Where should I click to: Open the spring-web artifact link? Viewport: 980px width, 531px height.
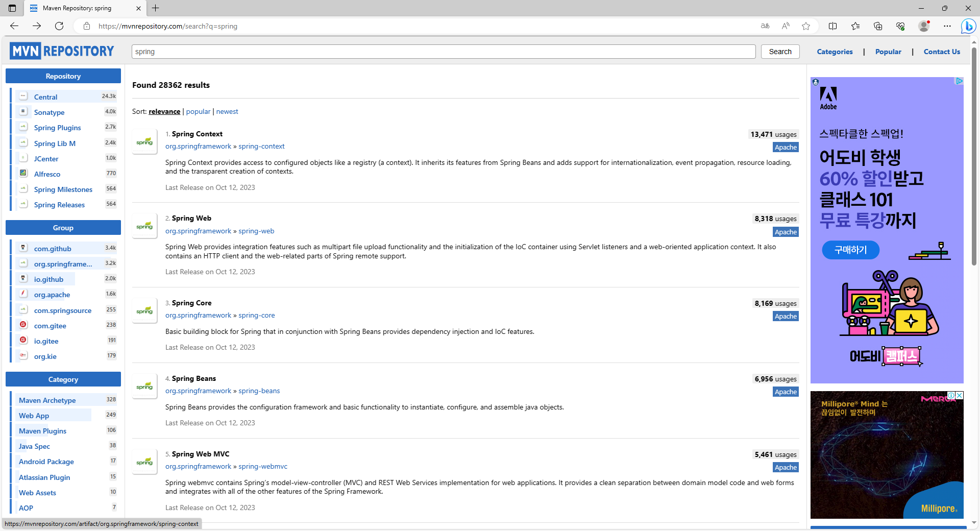[x=256, y=231]
